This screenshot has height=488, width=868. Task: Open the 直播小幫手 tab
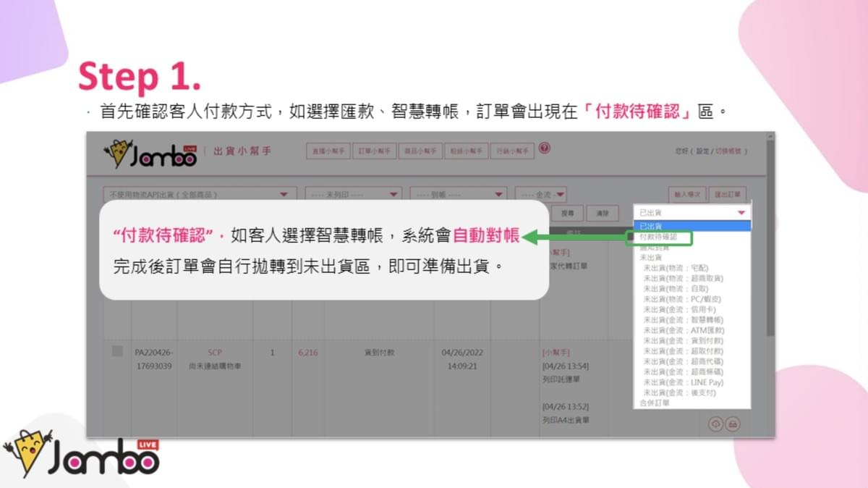(329, 151)
